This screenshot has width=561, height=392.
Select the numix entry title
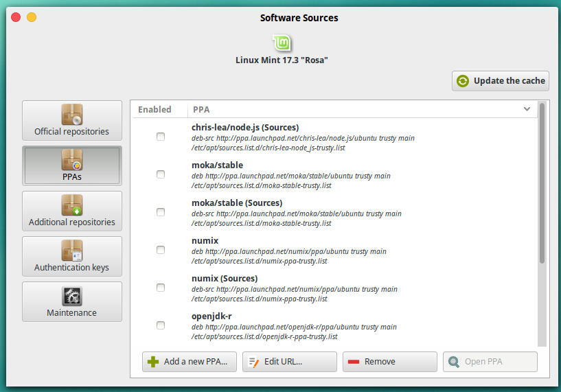pos(205,241)
